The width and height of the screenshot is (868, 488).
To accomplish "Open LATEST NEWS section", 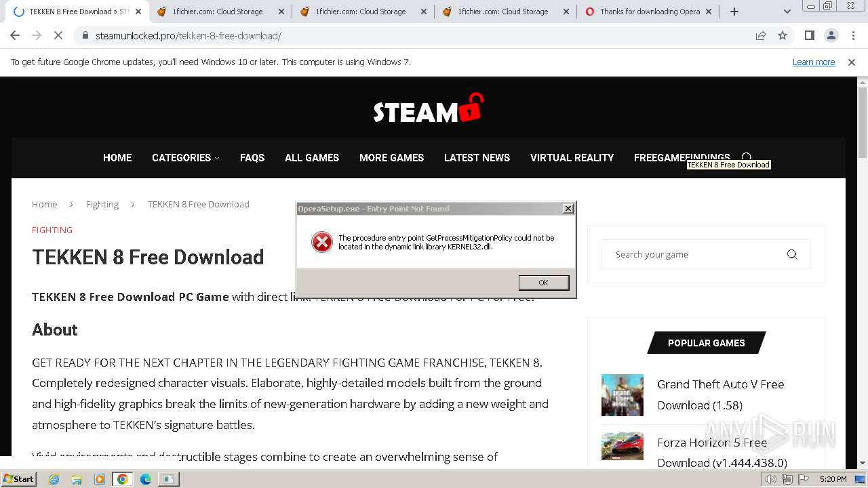I will click(477, 157).
